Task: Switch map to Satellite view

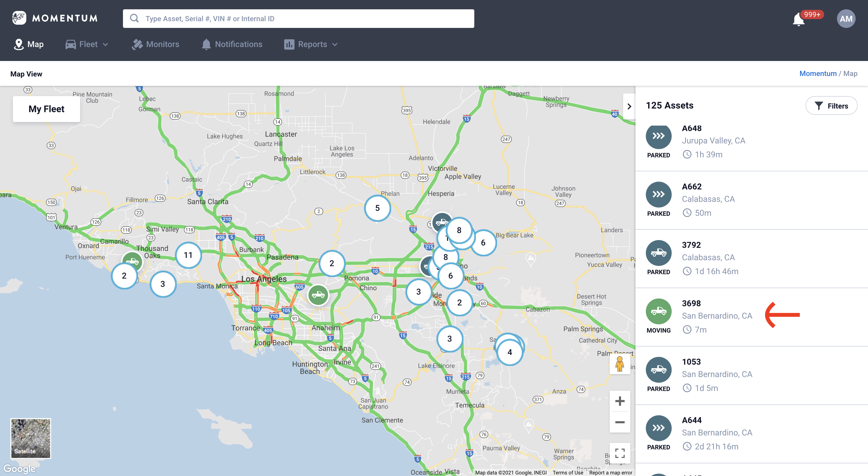Action: click(x=31, y=438)
